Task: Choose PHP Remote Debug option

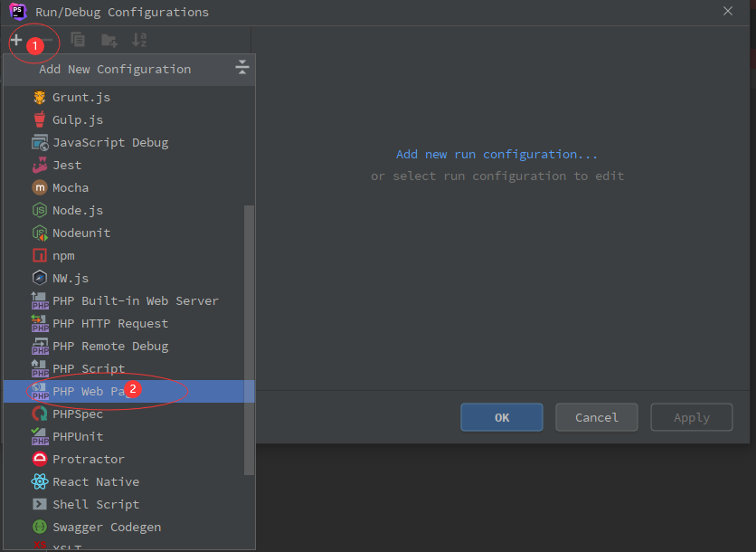Action: [x=110, y=346]
